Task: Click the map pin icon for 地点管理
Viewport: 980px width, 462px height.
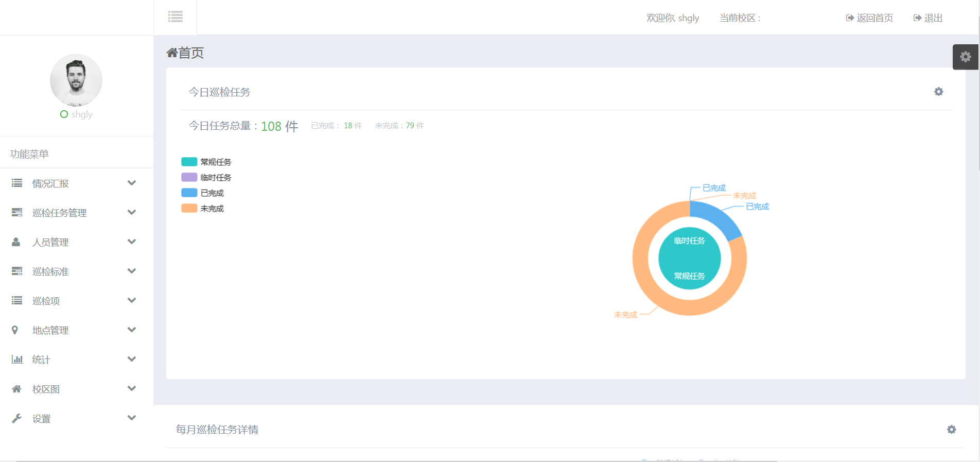Action: pos(15,330)
